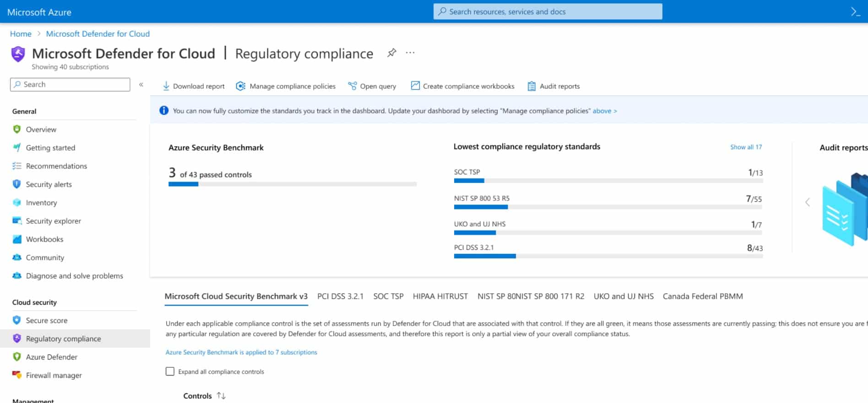Image resolution: width=868 pixels, height=403 pixels.
Task: Open Firewall manager in the sidebar
Action: coord(54,375)
